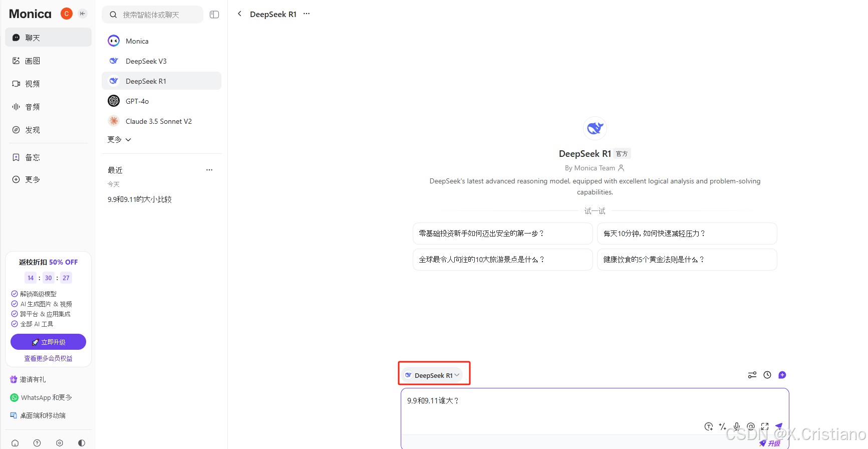Open chat settings sliders icon
This screenshot has width=868, height=449.
[x=752, y=375]
